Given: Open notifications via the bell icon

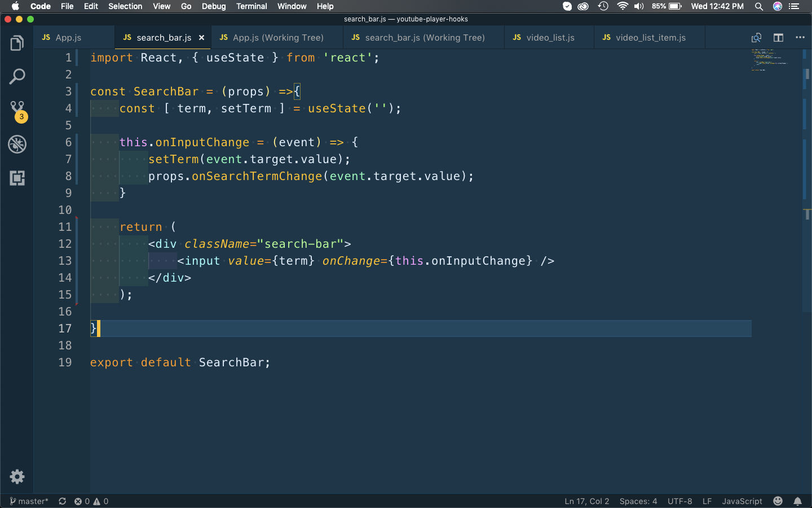Looking at the screenshot, I should (798, 501).
